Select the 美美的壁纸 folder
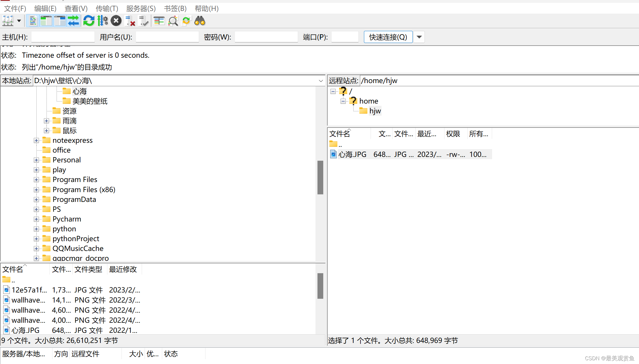Screen dimensions: 639x364 click(90, 101)
